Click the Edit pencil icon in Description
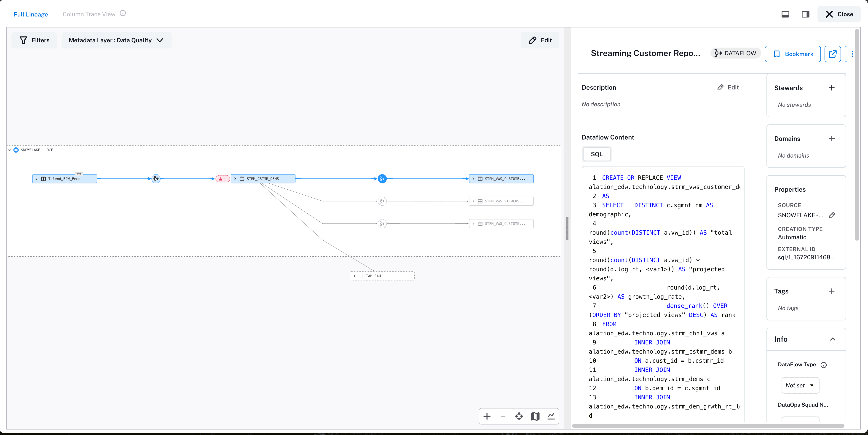The height and width of the screenshot is (435, 868). click(x=720, y=87)
